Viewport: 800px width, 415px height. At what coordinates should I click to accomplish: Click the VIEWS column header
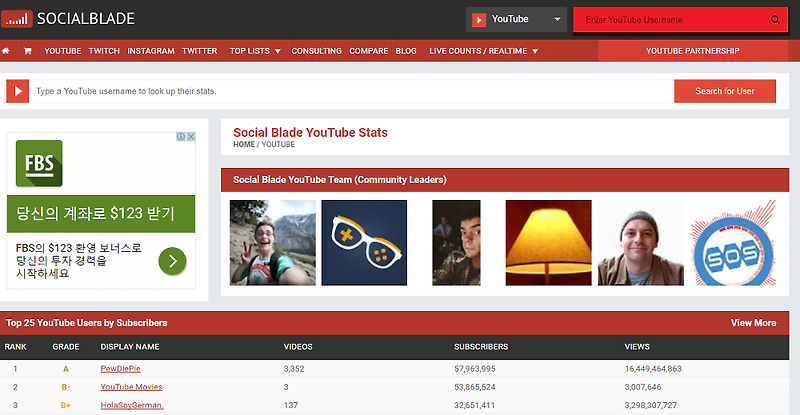click(637, 347)
